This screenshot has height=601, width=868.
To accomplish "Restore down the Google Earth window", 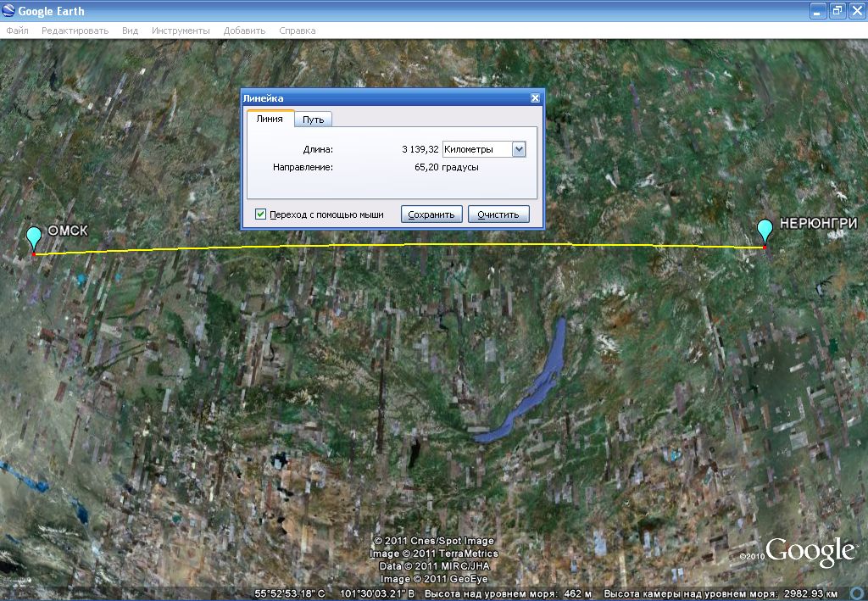I will coord(837,11).
